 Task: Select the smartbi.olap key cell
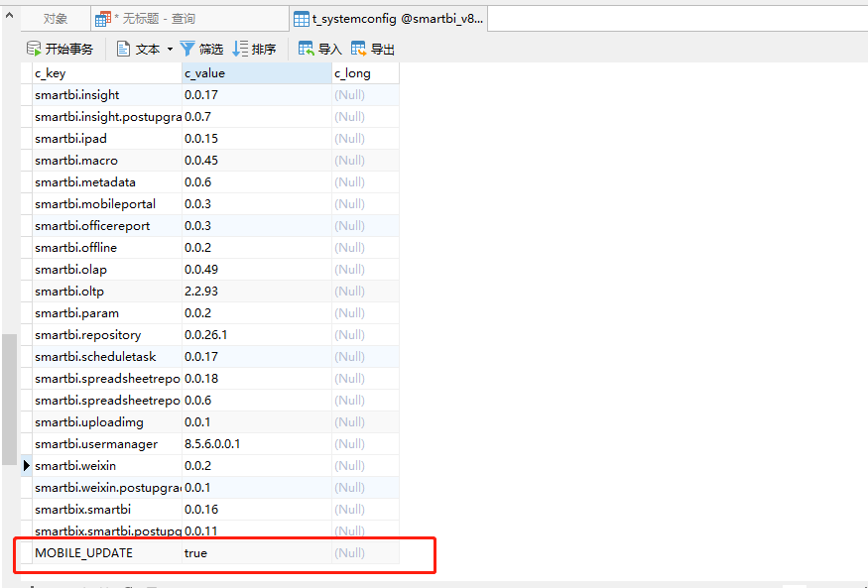(x=107, y=270)
